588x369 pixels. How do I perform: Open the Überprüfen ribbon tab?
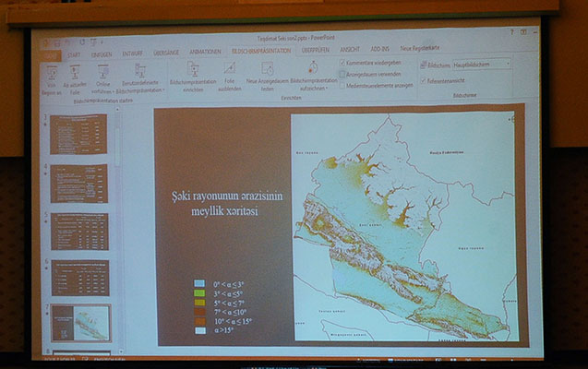316,52
